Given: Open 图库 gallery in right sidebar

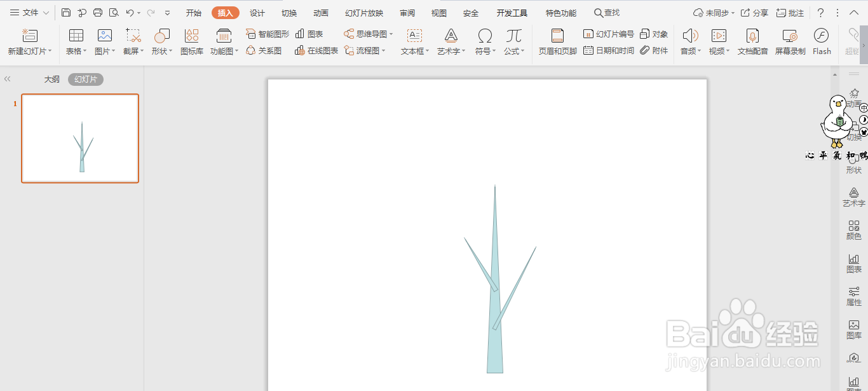Looking at the screenshot, I should pos(854,329).
